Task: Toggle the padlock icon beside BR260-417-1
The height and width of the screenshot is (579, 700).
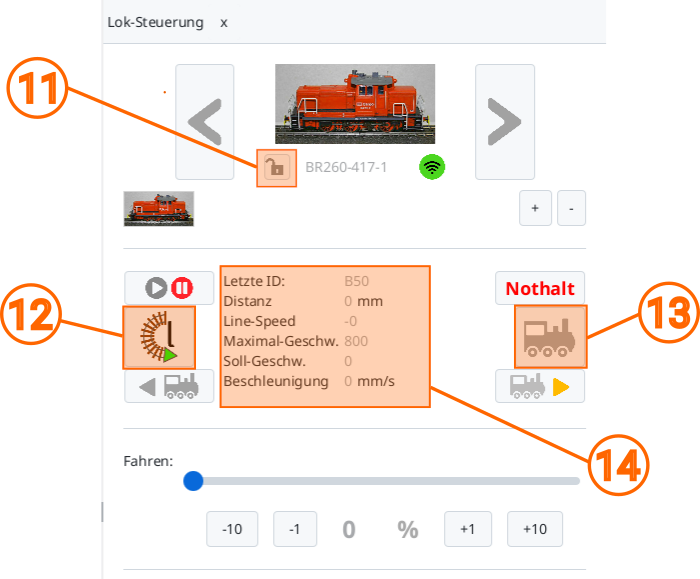Action: [276, 168]
